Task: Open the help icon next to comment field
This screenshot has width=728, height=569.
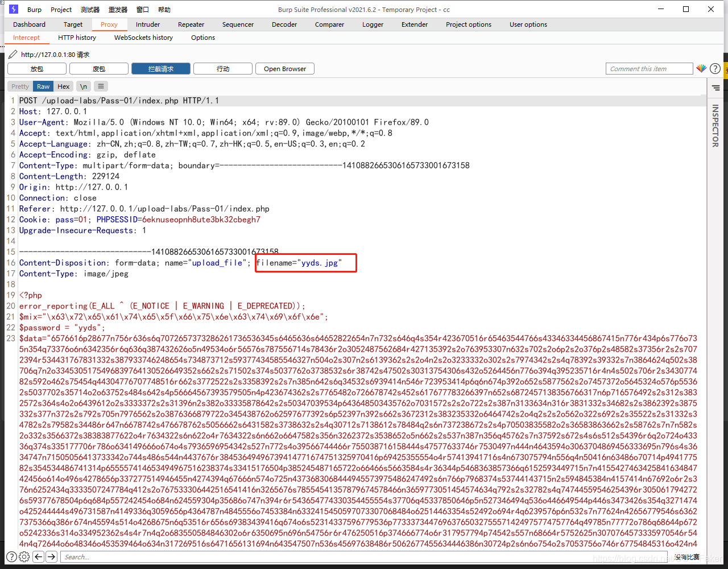Action: tap(715, 69)
